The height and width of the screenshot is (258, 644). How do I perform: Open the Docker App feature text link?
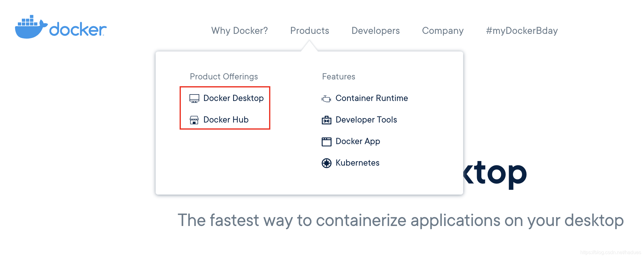tap(358, 141)
